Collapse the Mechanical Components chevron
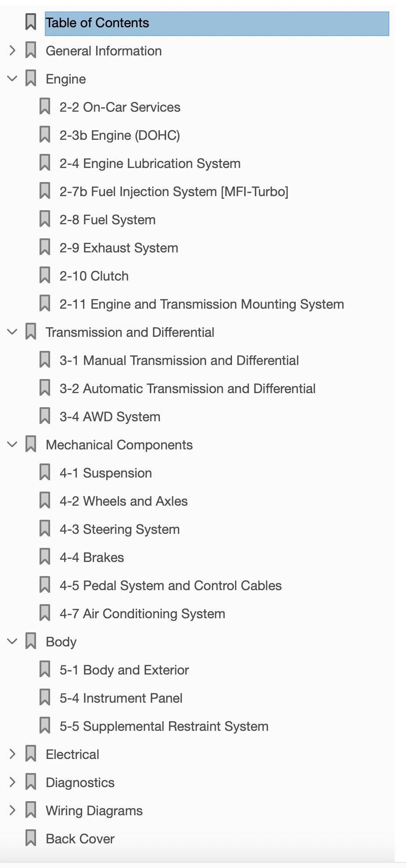This screenshot has height=868, width=406. (12, 445)
